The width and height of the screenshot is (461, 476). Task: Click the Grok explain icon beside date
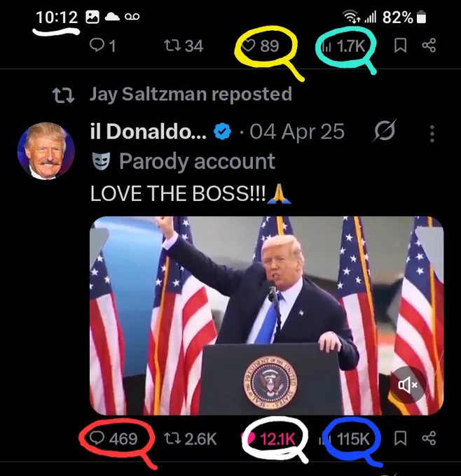385,130
